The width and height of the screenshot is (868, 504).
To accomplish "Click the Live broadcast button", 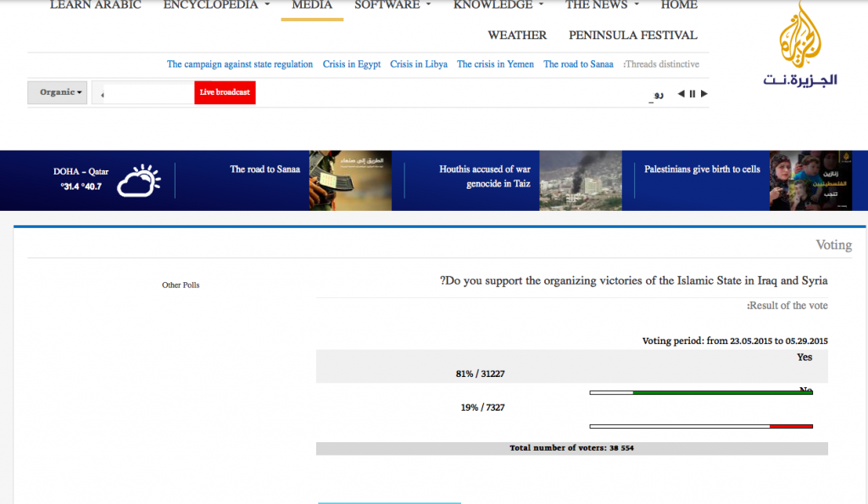I will coord(225,92).
